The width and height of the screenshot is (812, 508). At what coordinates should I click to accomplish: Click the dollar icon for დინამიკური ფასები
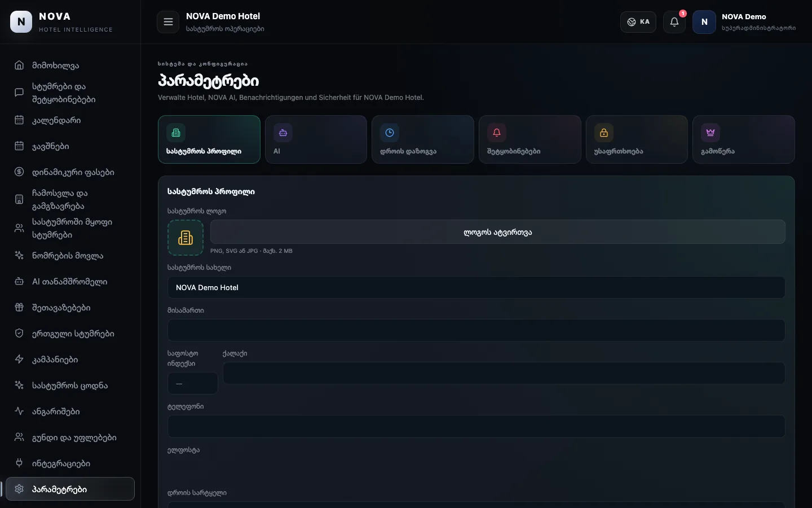tap(19, 172)
